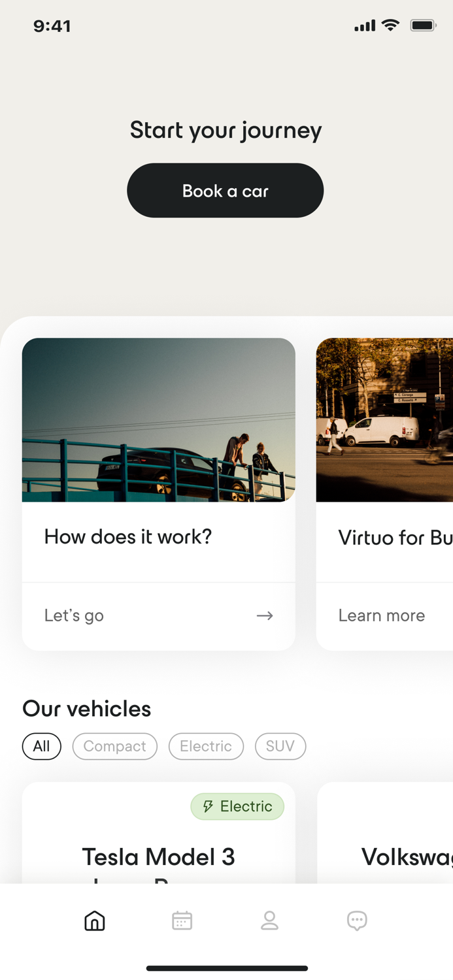The width and height of the screenshot is (453, 980).
Task: Select the calendar bookings icon
Action: click(x=182, y=921)
